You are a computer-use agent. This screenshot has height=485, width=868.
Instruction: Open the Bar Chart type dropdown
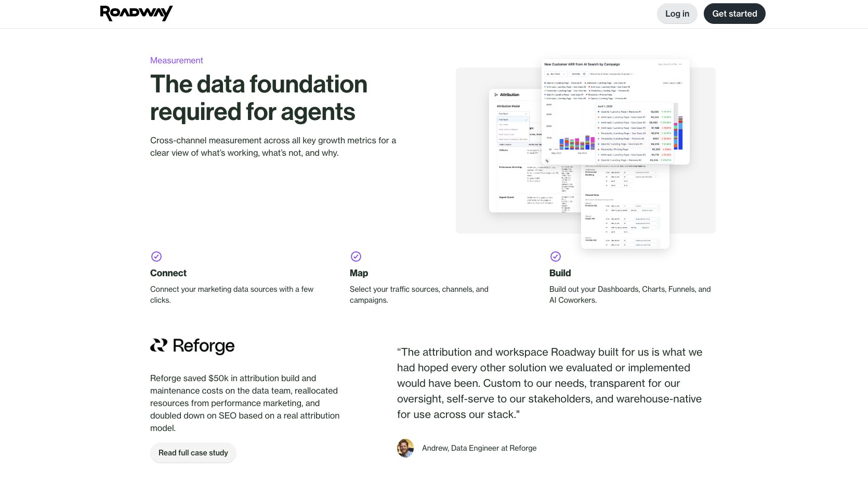pos(556,74)
